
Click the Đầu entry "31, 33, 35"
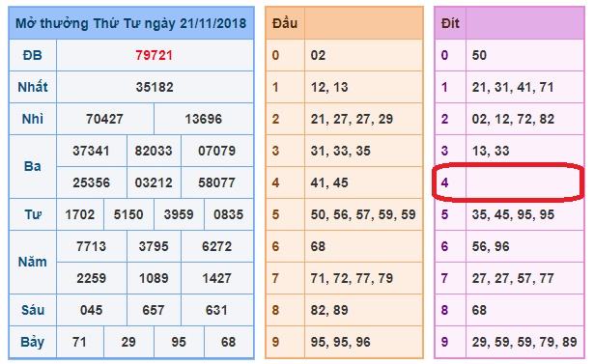[x=341, y=151]
